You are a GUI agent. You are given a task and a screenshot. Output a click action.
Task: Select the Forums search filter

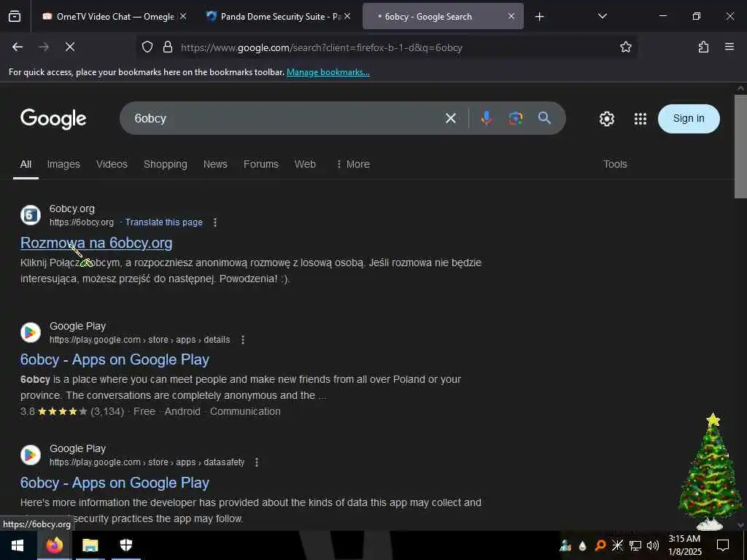coord(261,164)
